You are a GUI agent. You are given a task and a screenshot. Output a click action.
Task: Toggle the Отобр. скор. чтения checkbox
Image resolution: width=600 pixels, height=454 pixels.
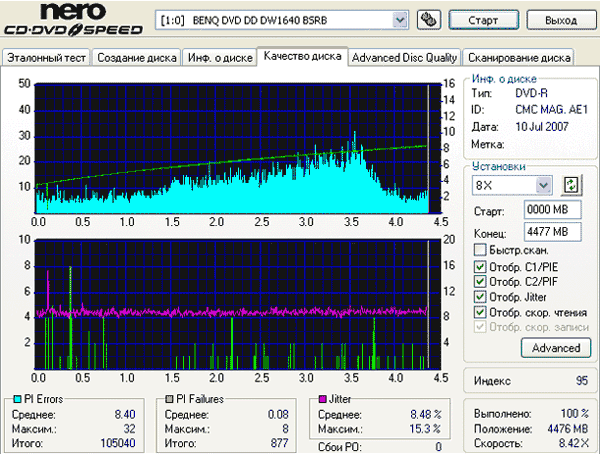pos(480,312)
